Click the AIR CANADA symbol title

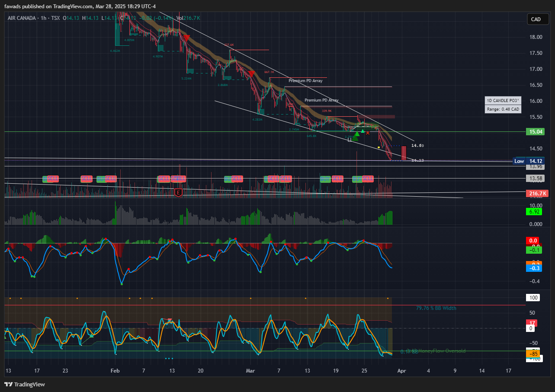tap(22, 18)
